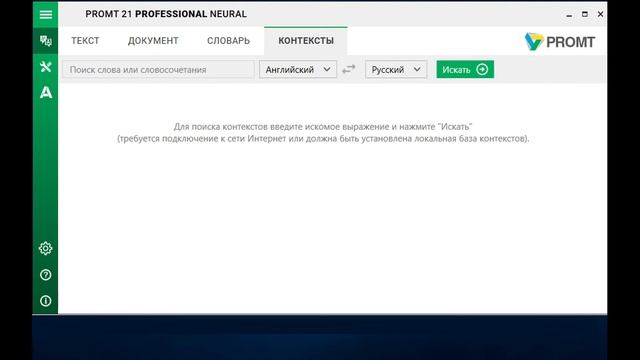The height and width of the screenshot is (360, 640).
Task: Switch to the ТЕКСТ tab
Action: (x=85, y=41)
